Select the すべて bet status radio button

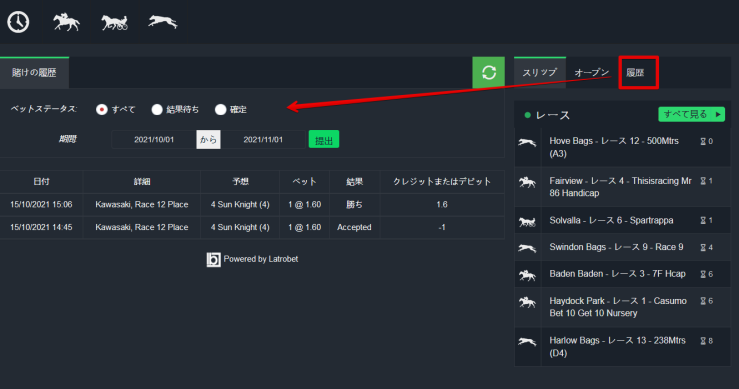[102, 109]
